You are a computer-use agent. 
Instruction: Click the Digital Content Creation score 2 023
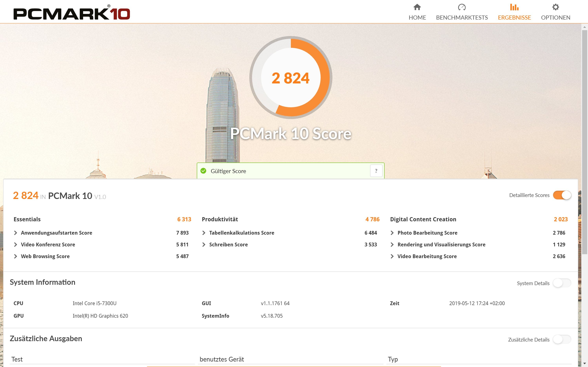(x=561, y=219)
